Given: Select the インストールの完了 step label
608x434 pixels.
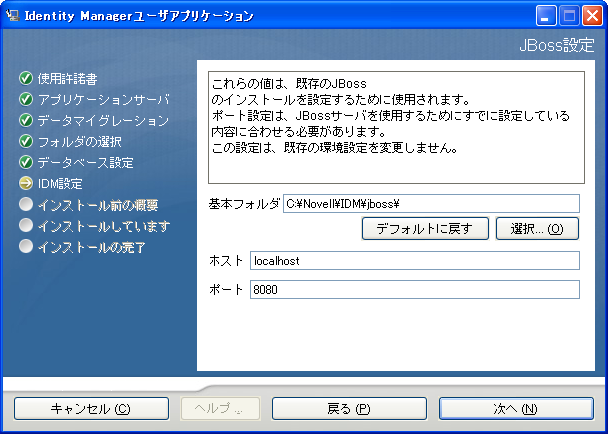Looking at the screenshot, I should [x=92, y=246].
